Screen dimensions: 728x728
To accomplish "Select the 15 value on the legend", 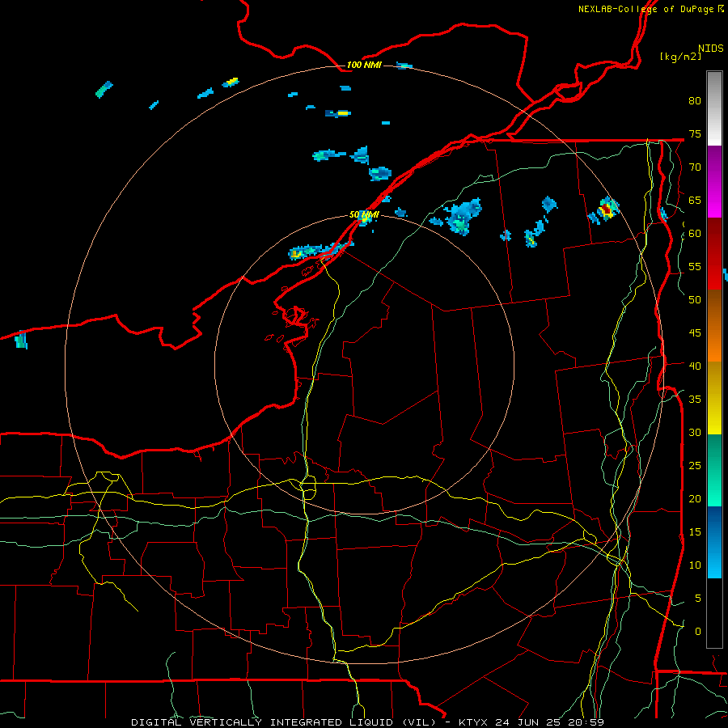I will (x=695, y=531).
